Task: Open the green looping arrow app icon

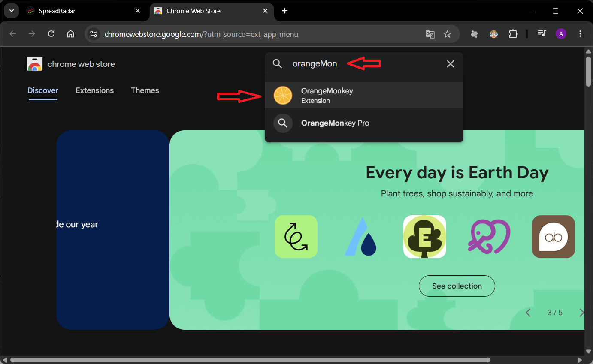Action: pos(296,237)
